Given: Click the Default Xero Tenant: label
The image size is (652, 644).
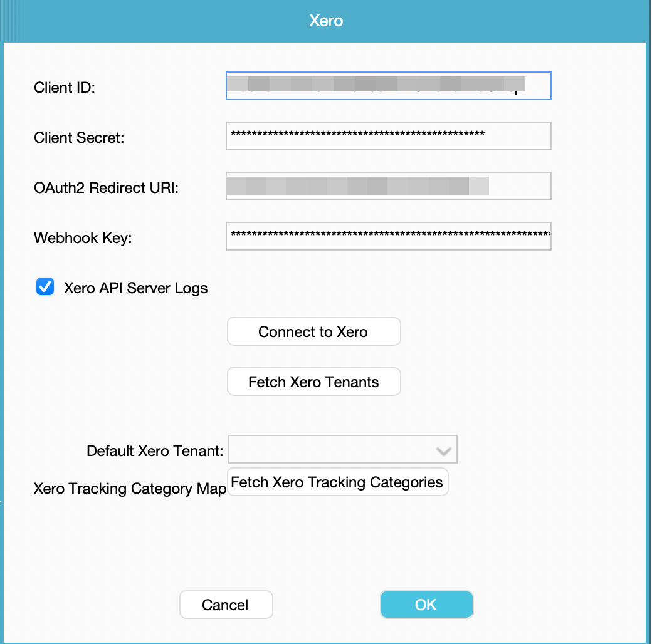Looking at the screenshot, I should (155, 451).
